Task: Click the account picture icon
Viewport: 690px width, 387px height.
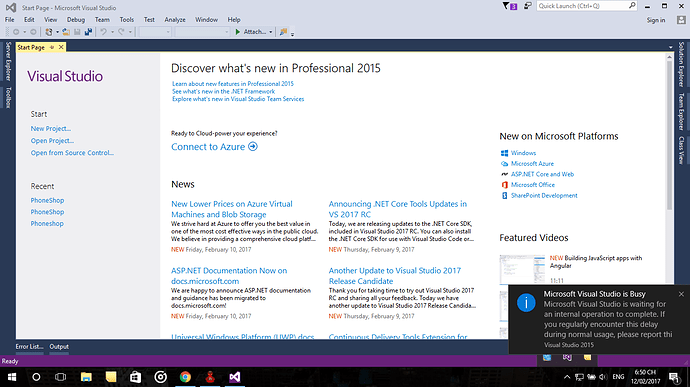Action: click(681, 20)
